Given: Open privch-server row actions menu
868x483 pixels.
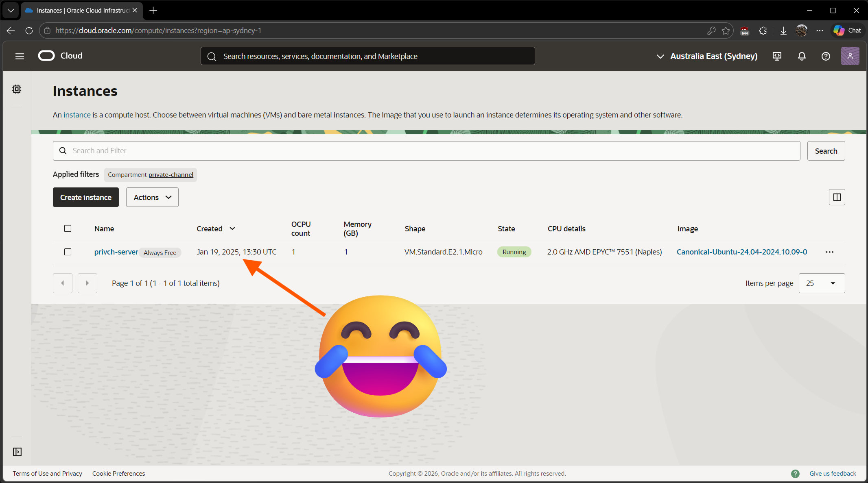Looking at the screenshot, I should [830, 252].
